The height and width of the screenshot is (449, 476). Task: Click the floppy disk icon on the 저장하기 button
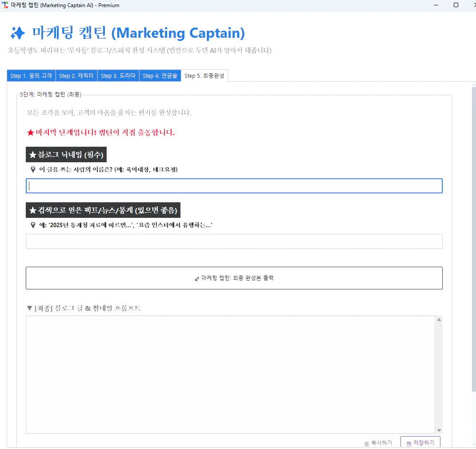pyautogui.click(x=408, y=443)
